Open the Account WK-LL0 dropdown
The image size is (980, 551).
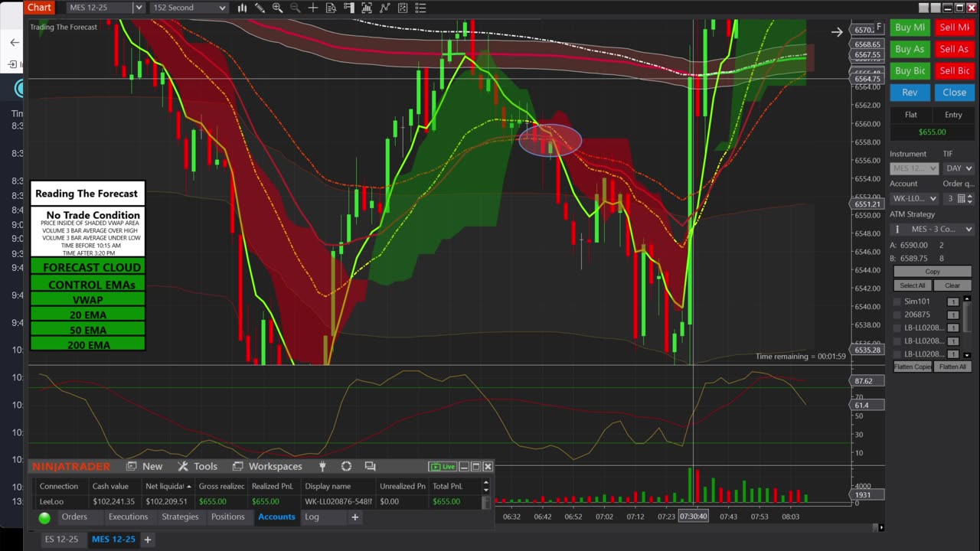click(913, 198)
